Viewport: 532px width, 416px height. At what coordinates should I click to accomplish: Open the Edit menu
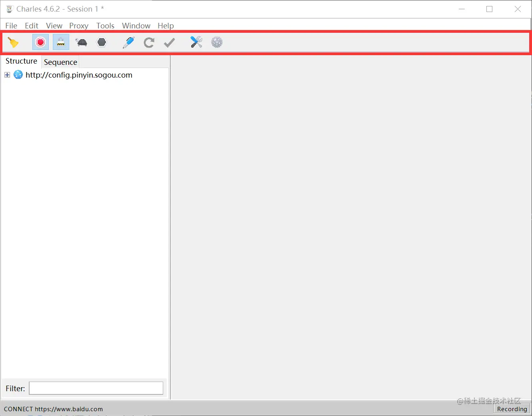(32, 26)
